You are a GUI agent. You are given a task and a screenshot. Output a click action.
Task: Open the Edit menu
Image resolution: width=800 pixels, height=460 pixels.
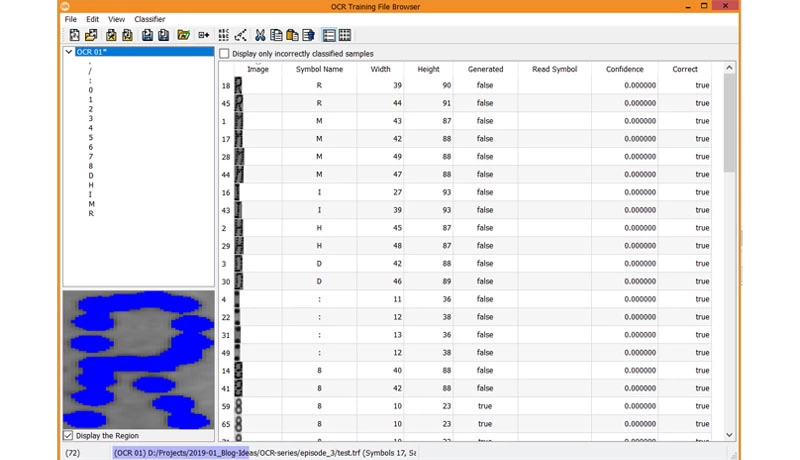click(x=92, y=19)
